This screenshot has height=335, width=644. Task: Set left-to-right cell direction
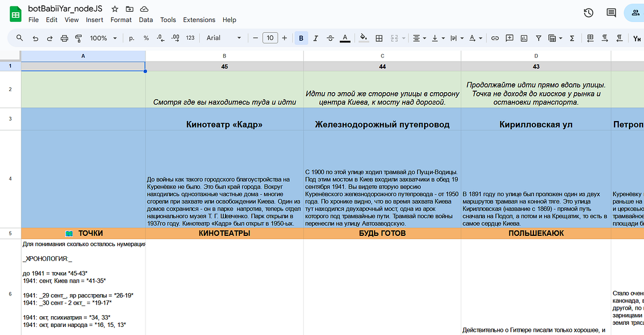[x=605, y=38]
